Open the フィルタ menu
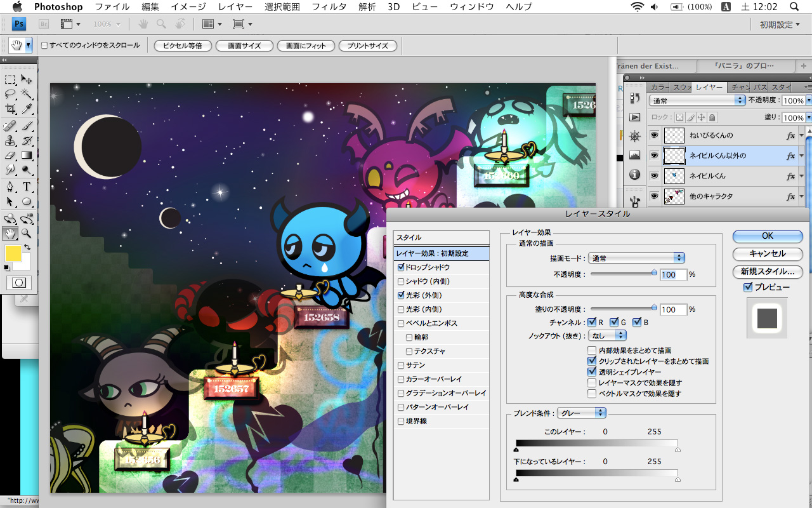 click(x=329, y=7)
